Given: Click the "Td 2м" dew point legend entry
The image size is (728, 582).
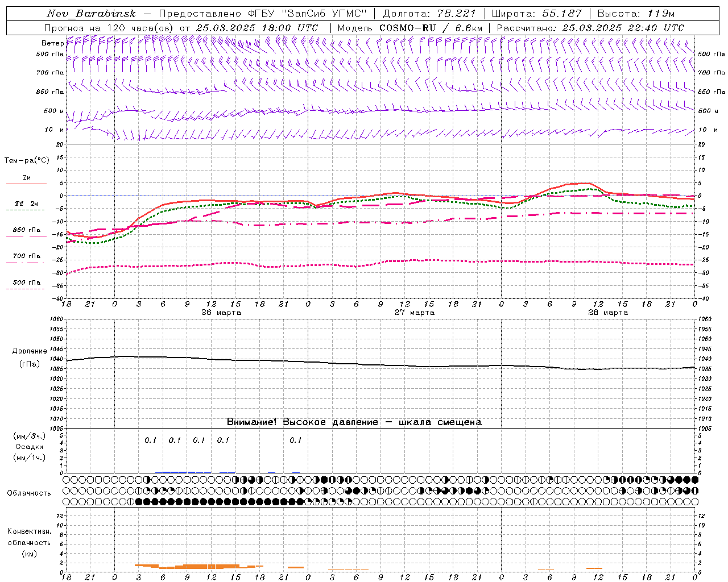Looking at the screenshot, I should (27, 203).
